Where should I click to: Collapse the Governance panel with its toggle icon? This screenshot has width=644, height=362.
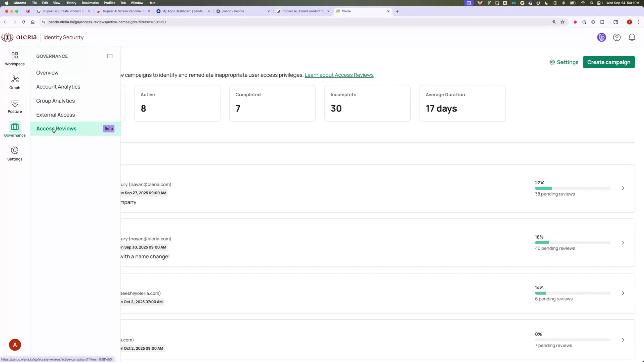coord(110,56)
